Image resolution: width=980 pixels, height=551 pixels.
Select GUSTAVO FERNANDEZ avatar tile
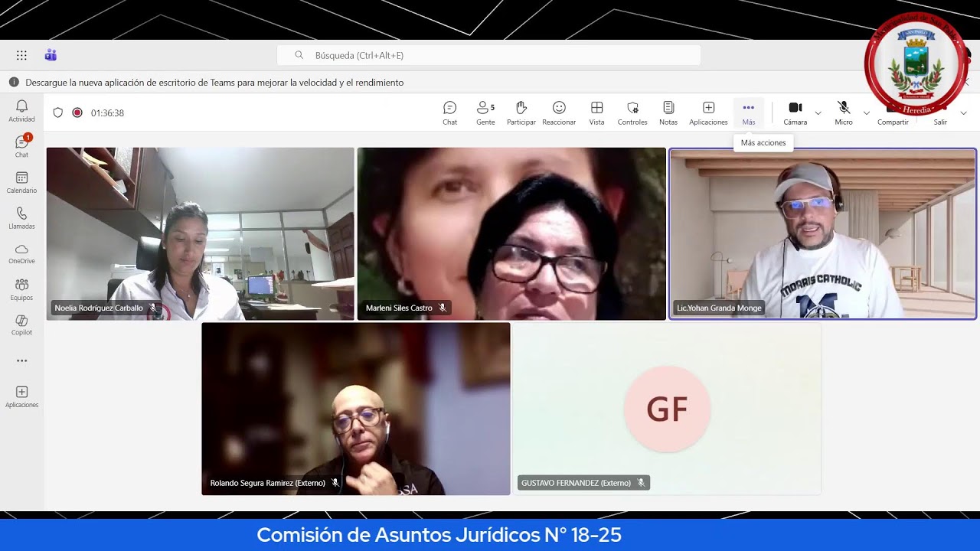tap(667, 409)
